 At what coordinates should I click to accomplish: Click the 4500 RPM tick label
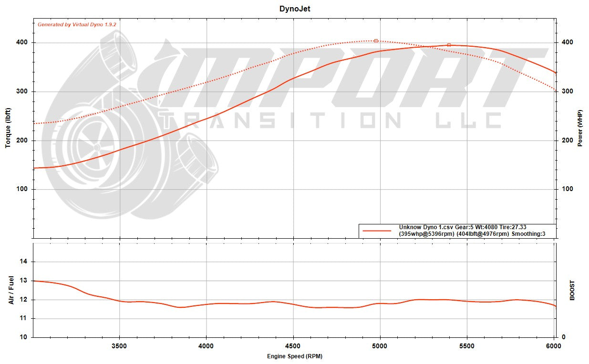click(x=293, y=345)
